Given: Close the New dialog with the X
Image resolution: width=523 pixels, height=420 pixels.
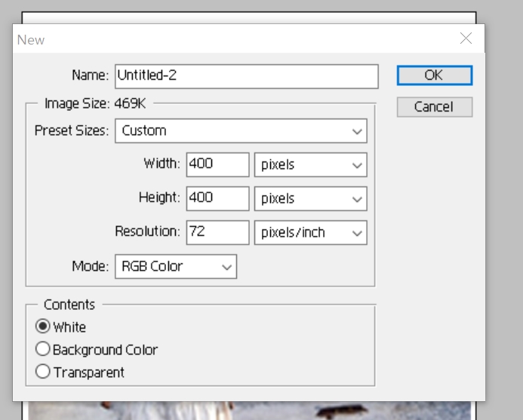Looking at the screenshot, I should (x=466, y=38).
